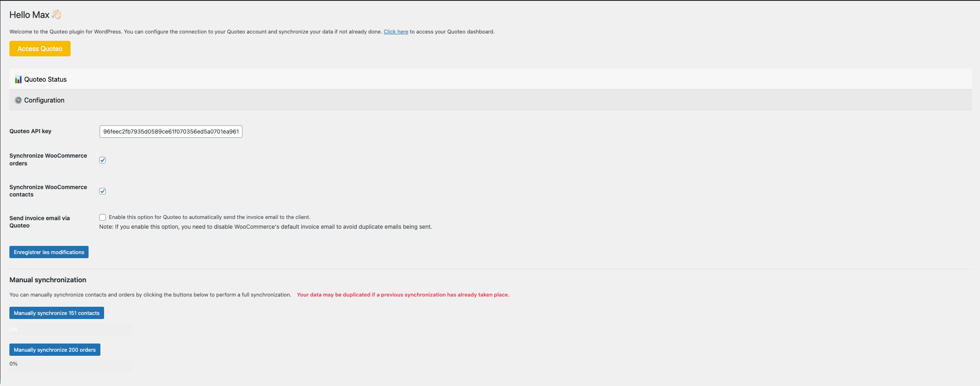980x386 pixels.
Task: Click the gear icon next to Configuration
Action: 18,100
